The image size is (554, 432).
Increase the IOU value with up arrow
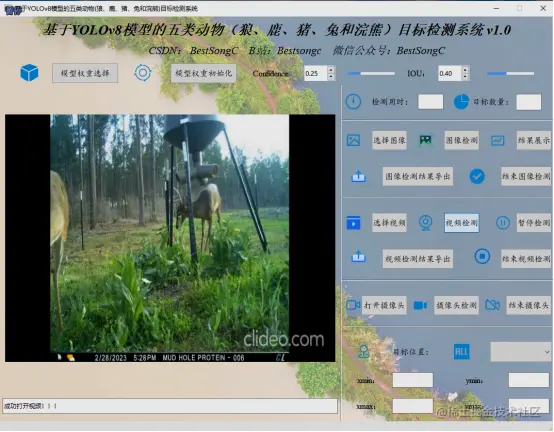click(x=465, y=70)
